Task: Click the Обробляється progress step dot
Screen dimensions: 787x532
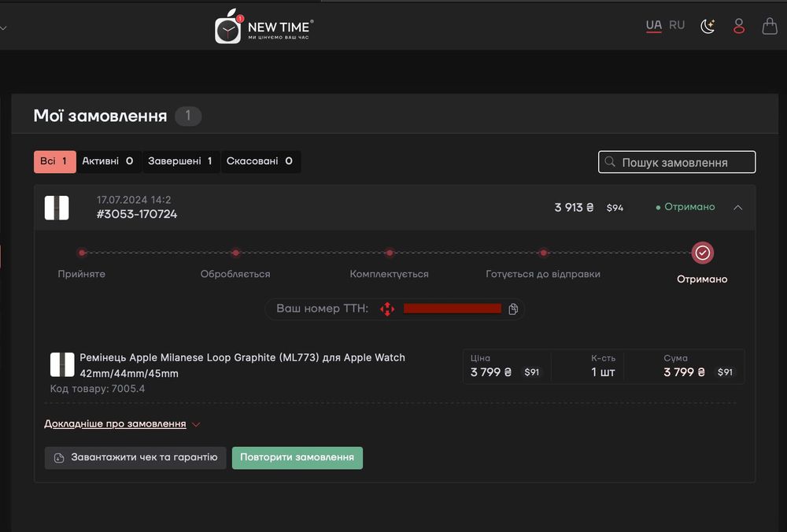Action: tap(235, 253)
